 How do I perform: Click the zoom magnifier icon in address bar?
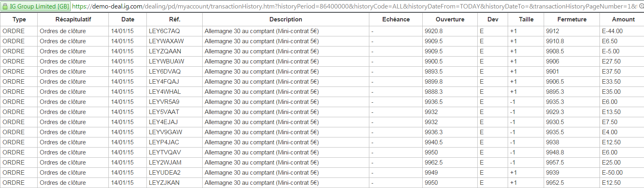click(x=641, y=6)
